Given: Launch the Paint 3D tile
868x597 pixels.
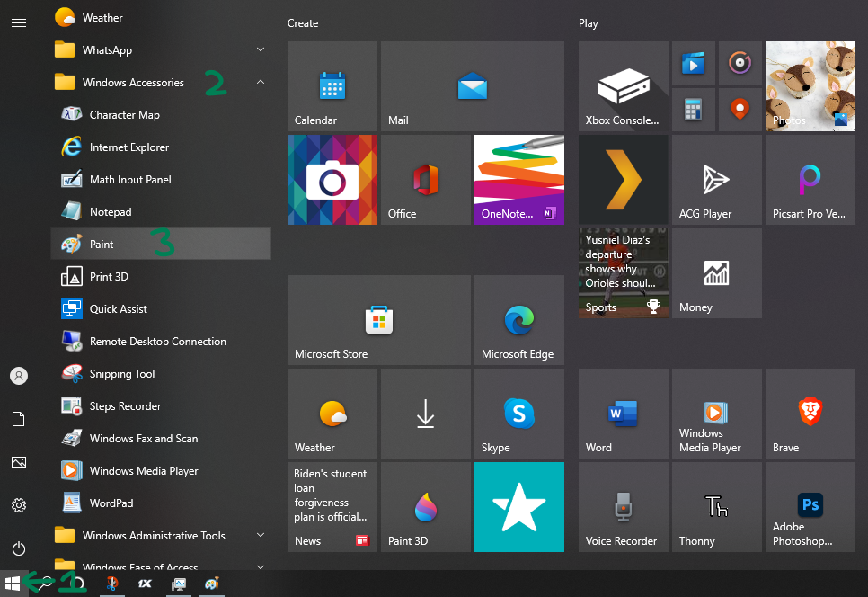Looking at the screenshot, I should coord(426,507).
